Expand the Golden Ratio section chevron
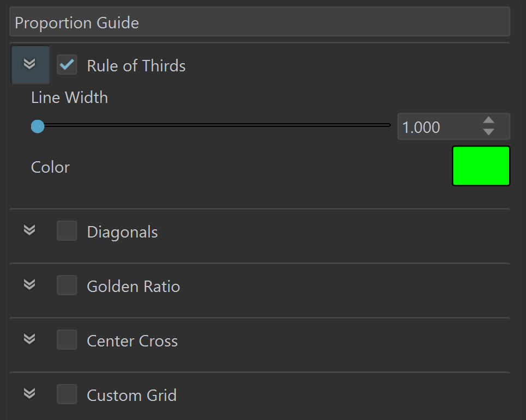 (x=29, y=284)
